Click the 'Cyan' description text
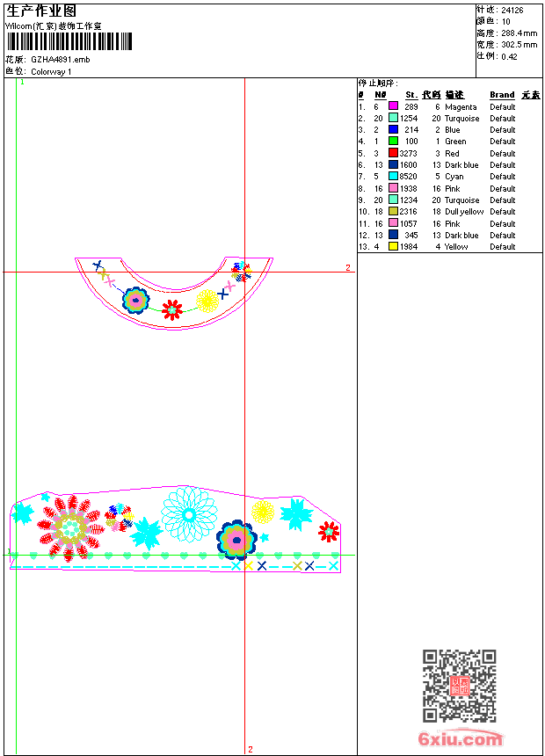The height and width of the screenshot is (756, 545). pyautogui.click(x=454, y=177)
